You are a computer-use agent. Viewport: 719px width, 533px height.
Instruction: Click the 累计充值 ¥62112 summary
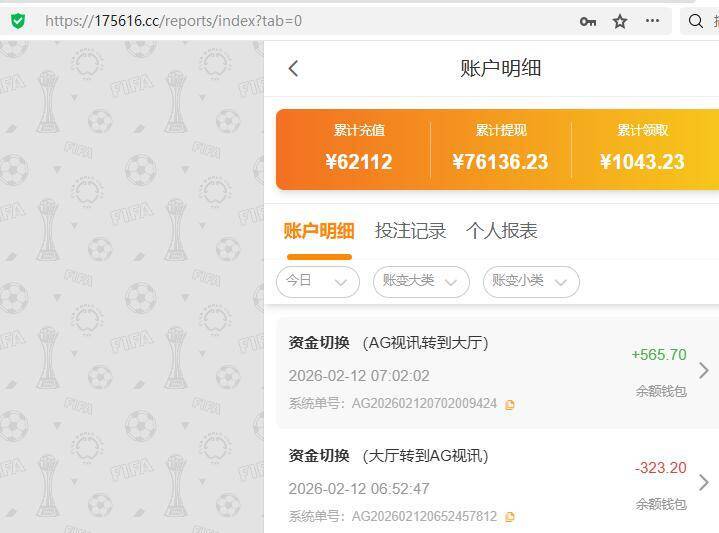358,149
